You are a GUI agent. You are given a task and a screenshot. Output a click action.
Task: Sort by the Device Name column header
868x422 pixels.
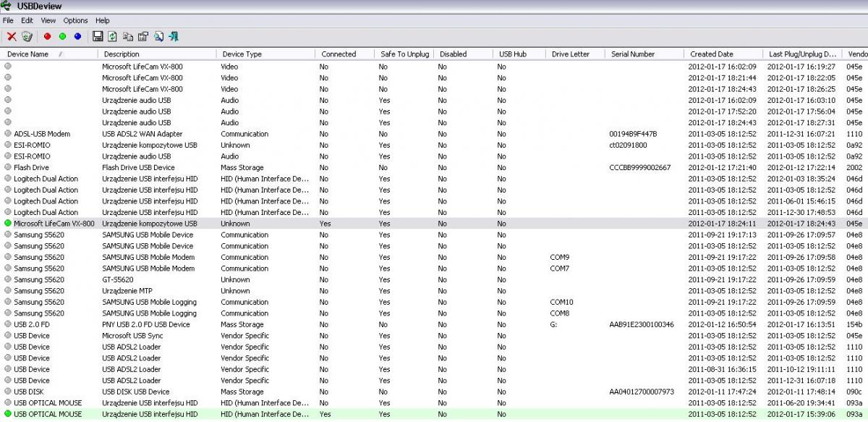tap(49, 54)
